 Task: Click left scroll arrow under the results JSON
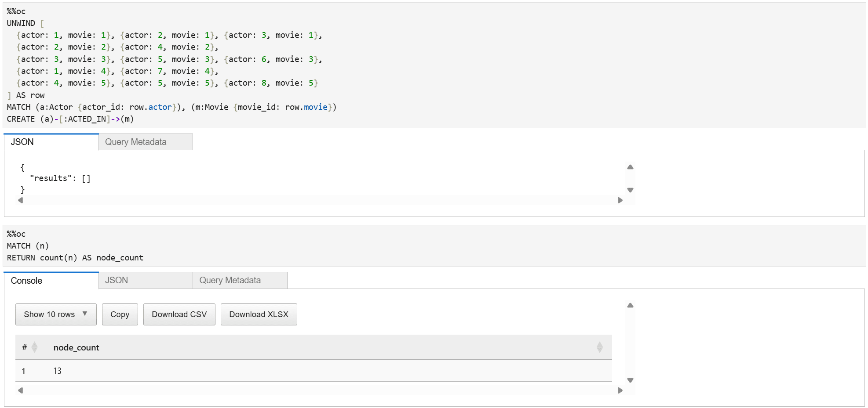20,200
